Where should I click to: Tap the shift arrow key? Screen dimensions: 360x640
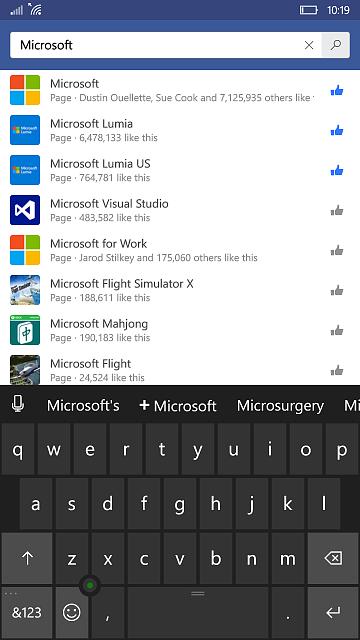point(27,558)
